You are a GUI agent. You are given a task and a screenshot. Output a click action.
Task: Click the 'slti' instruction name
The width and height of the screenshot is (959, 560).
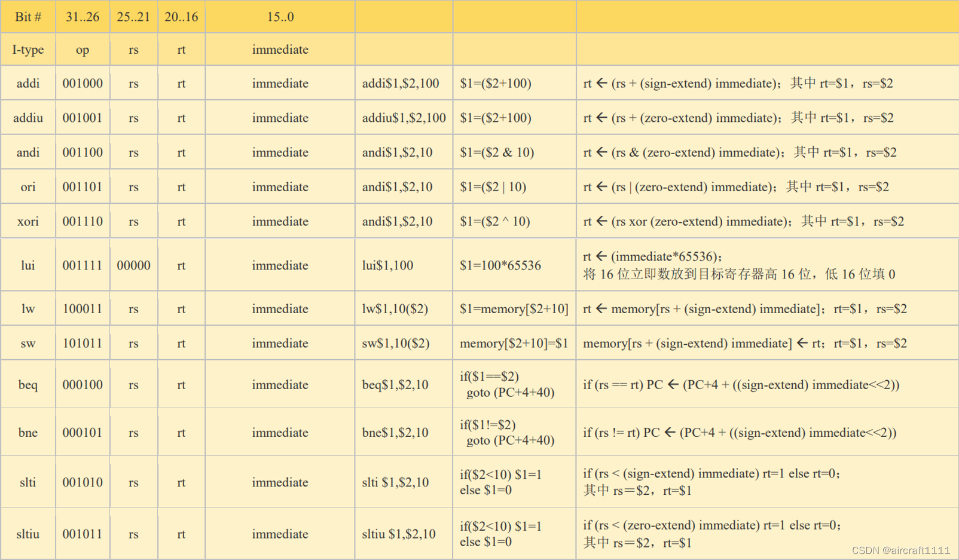[28, 482]
